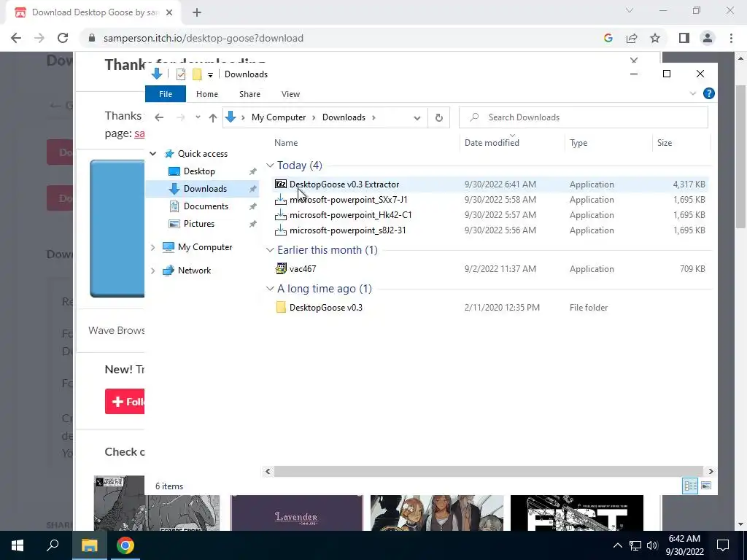Click the Share this page icon in Chrome
This screenshot has height=560, width=747.
tap(632, 38)
